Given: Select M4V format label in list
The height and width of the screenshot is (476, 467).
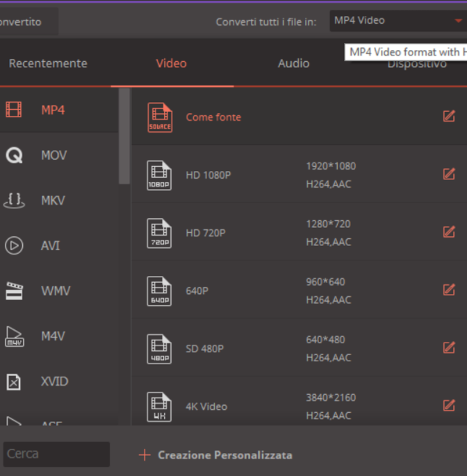Looking at the screenshot, I should [x=53, y=336].
